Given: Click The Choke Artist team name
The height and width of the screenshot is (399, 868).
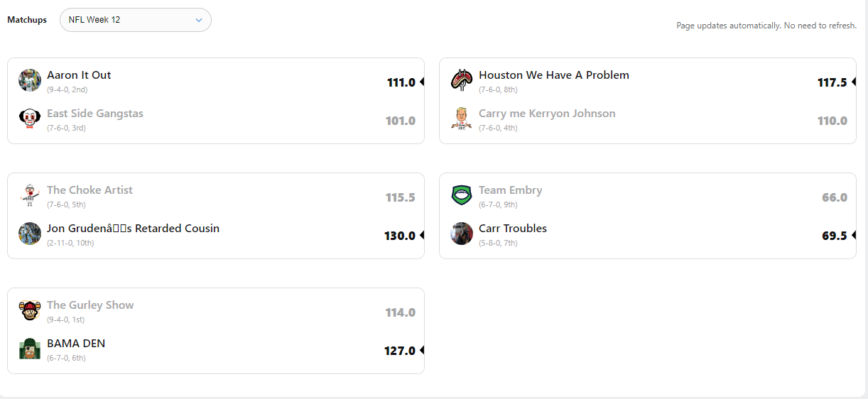Looking at the screenshot, I should 89,190.
